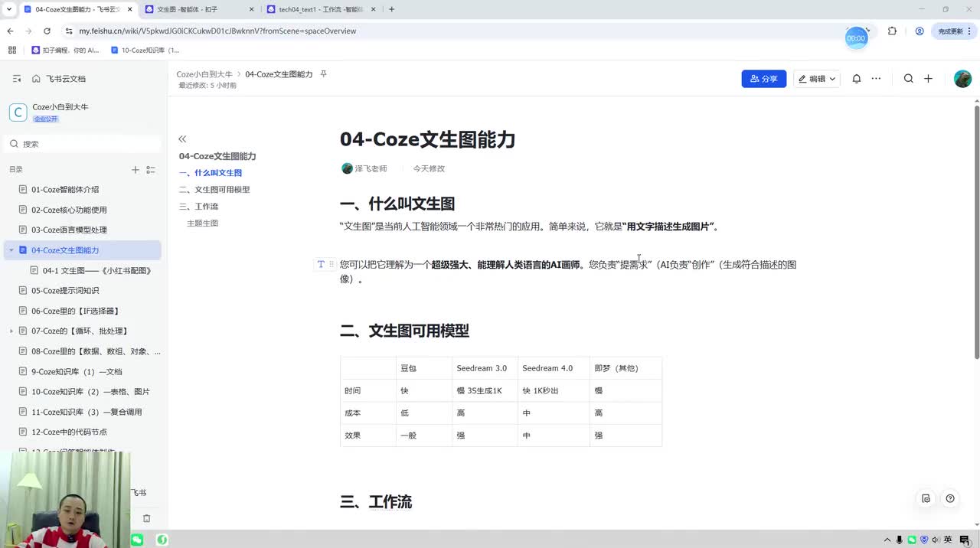Select the 04-Coze文生图能力 browser tab
This screenshot has height=548, width=980.
click(77, 9)
